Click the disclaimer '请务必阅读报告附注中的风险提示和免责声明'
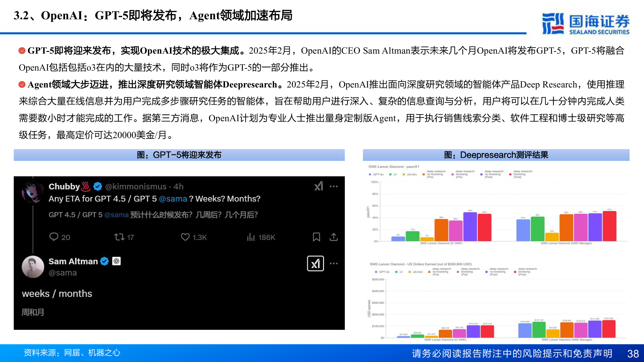644x362 pixels. 512,354
